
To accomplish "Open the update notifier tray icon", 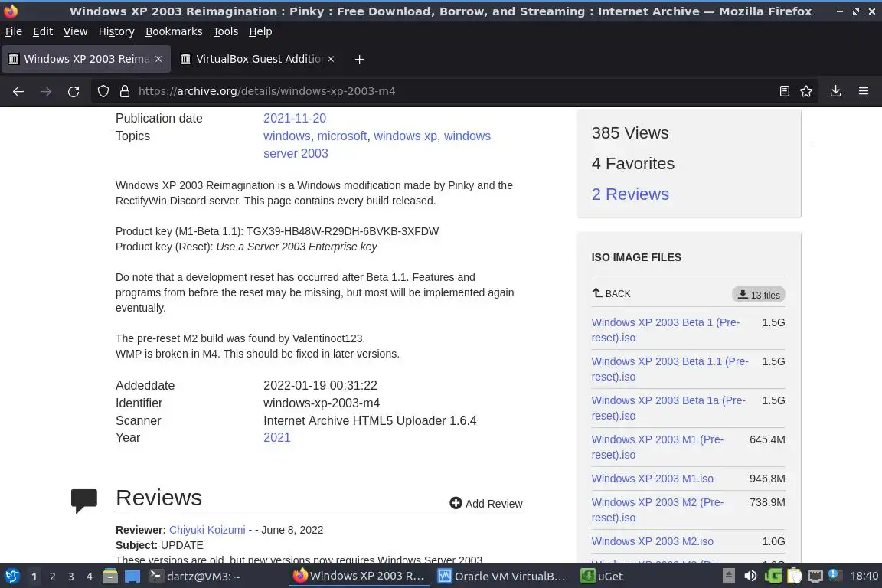I will tap(835, 575).
